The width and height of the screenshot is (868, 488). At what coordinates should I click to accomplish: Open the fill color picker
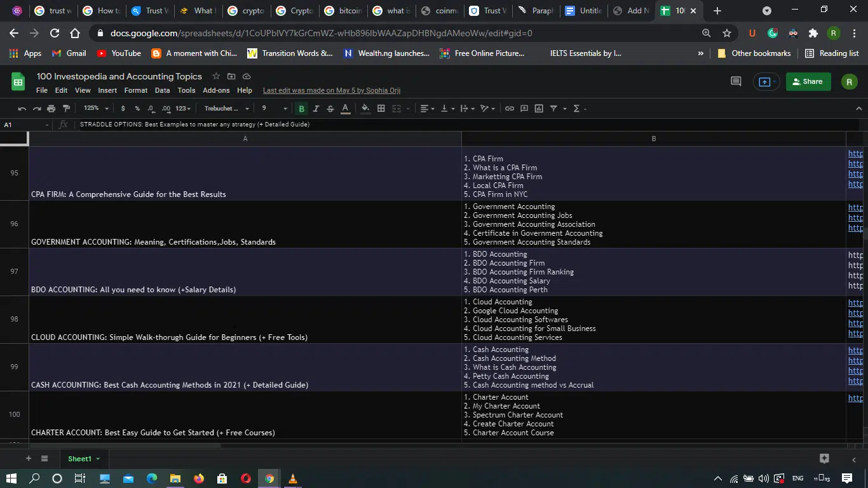tap(365, 109)
